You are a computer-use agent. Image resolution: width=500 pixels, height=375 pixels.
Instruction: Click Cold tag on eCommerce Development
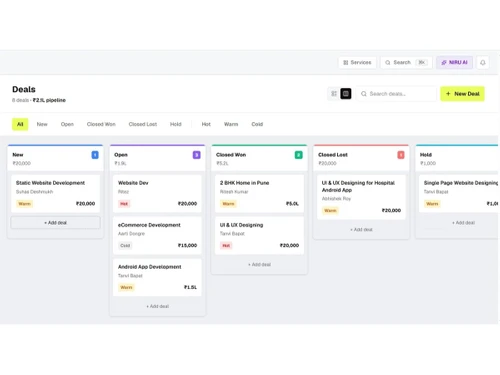click(x=125, y=246)
